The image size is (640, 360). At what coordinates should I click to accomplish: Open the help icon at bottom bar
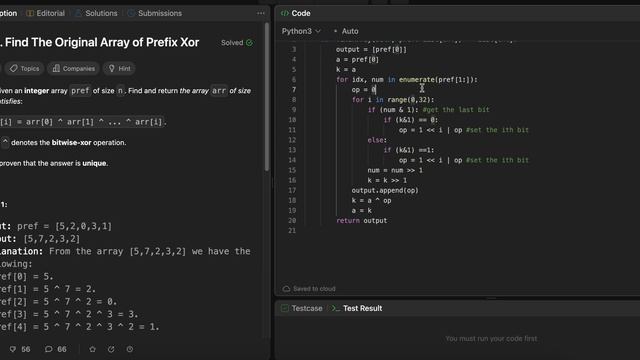pyautogui.click(x=130, y=349)
